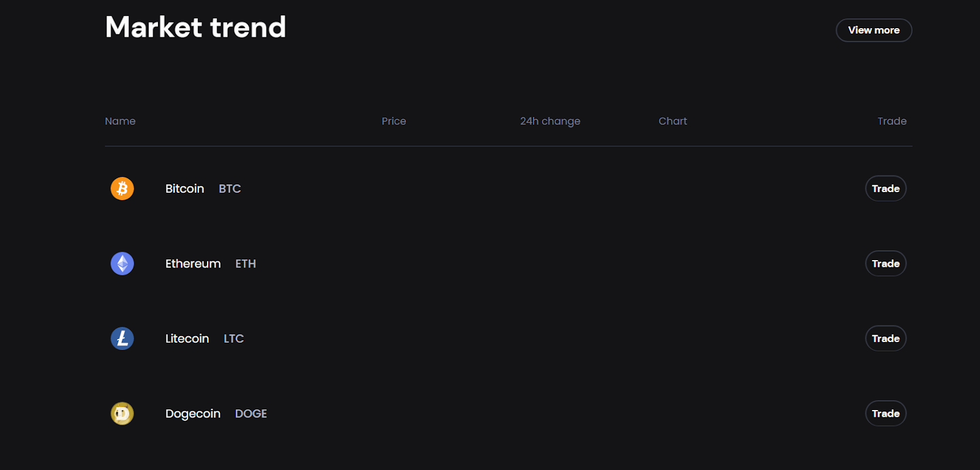
Task: Click the Chart column header
Action: click(x=673, y=121)
